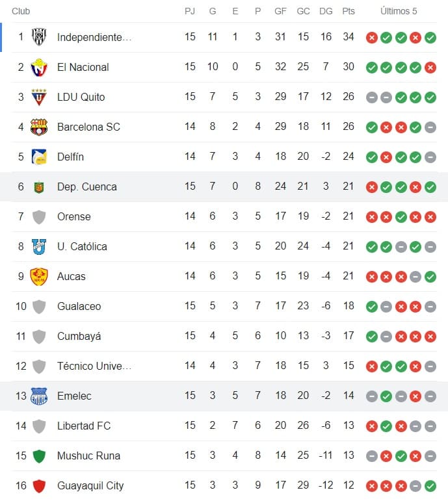The height and width of the screenshot is (501, 448).
Task: Click the Aucas team crest
Action: point(39,276)
